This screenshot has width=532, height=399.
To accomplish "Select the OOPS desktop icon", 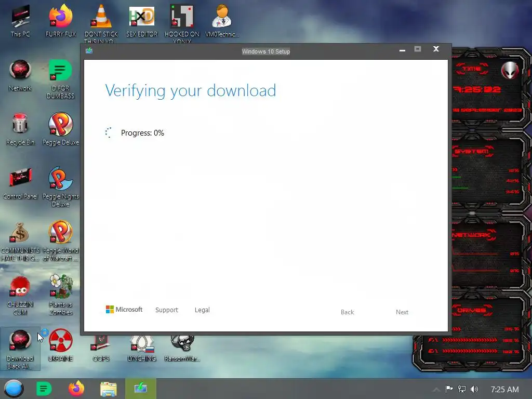I will coord(101,349).
